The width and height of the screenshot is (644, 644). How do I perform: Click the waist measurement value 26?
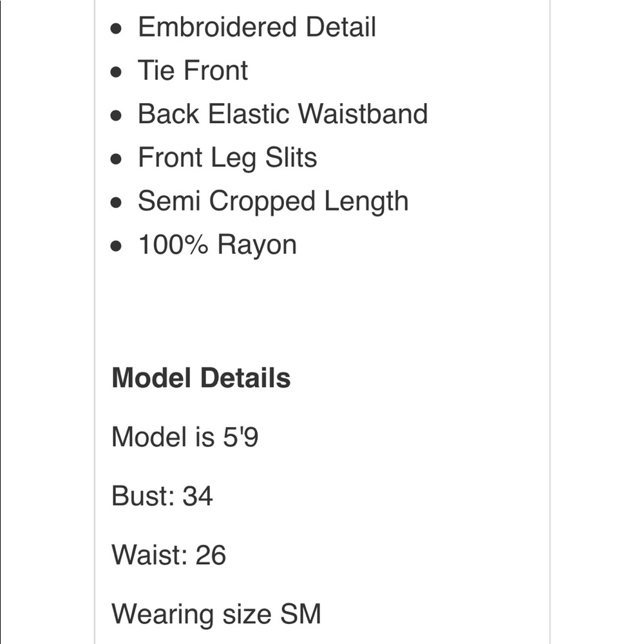[211, 555]
